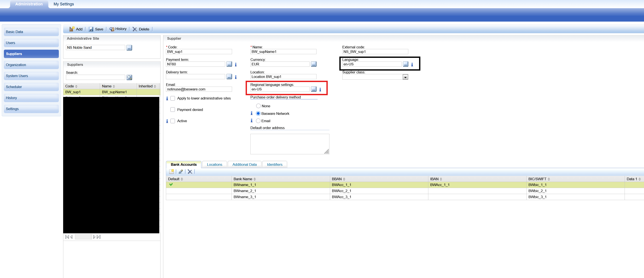Click the Save disk icon
The image size is (644, 278).
(91, 29)
